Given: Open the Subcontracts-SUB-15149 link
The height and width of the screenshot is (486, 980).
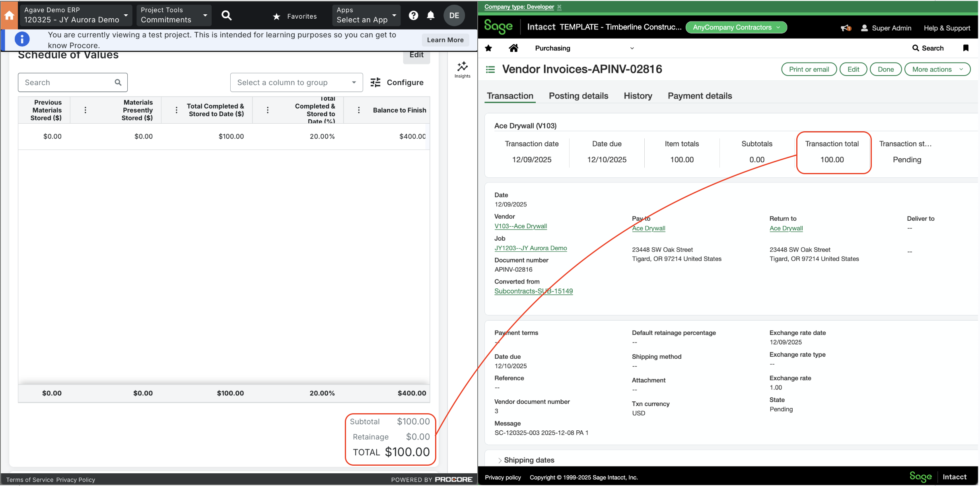Looking at the screenshot, I should coord(533,291).
